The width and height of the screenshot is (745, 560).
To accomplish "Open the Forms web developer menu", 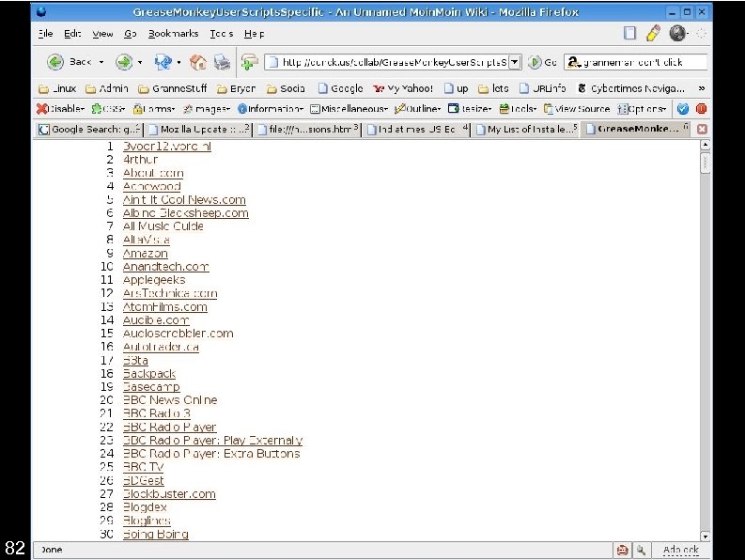I will coord(154,109).
